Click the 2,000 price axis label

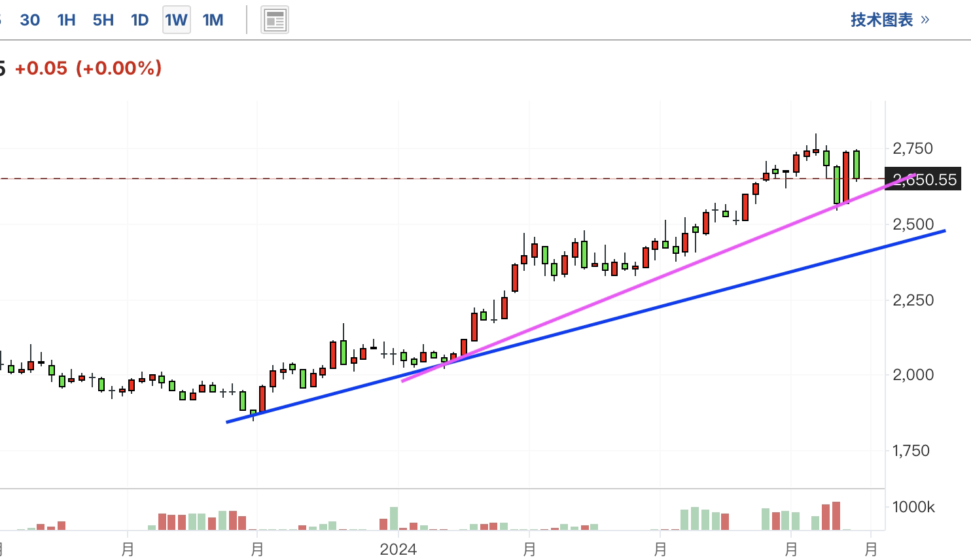click(913, 375)
